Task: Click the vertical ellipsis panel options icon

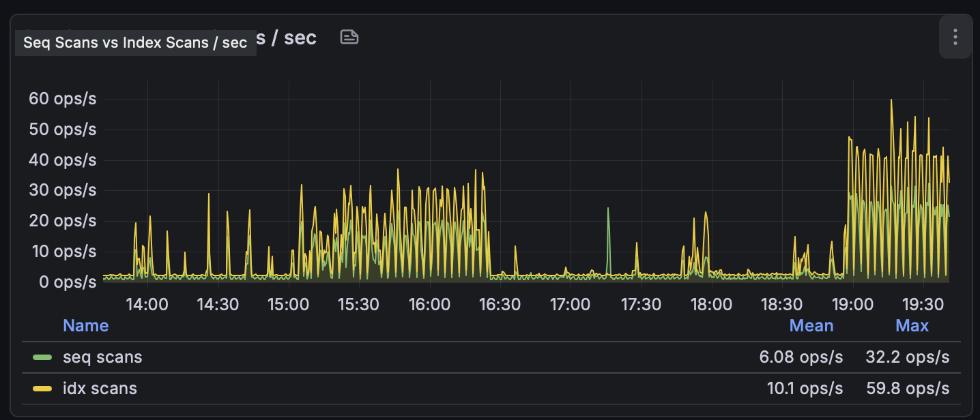Action: (955, 37)
